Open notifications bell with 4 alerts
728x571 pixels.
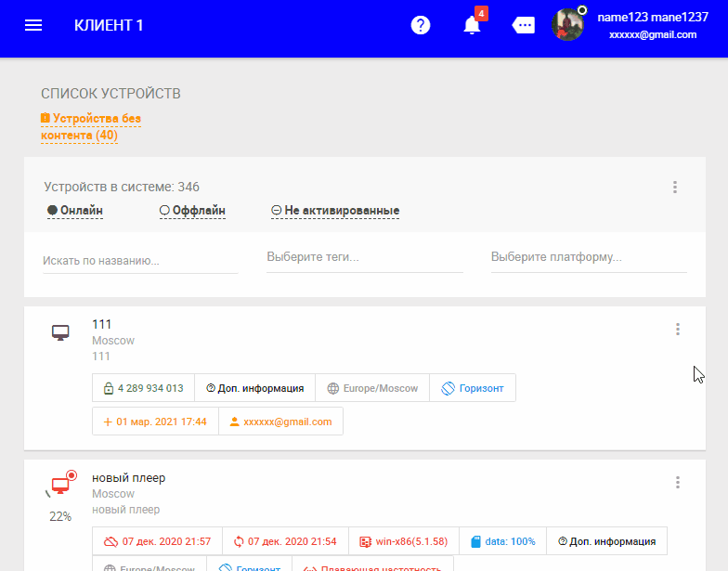tap(472, 25)
